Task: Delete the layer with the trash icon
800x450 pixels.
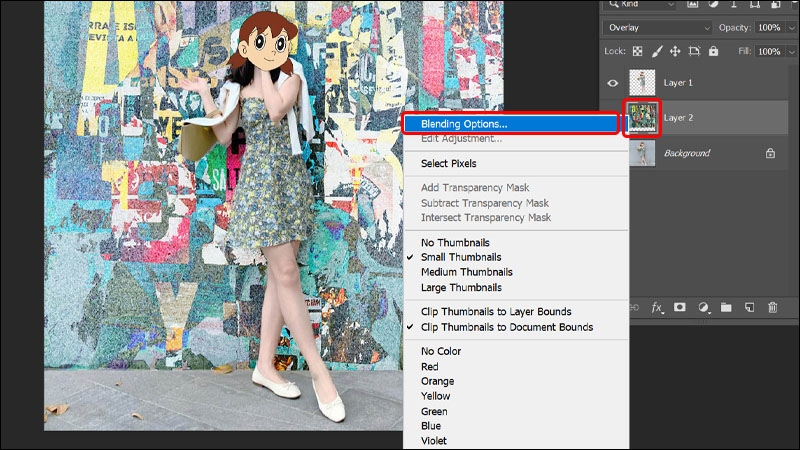Action: point(772,307)
